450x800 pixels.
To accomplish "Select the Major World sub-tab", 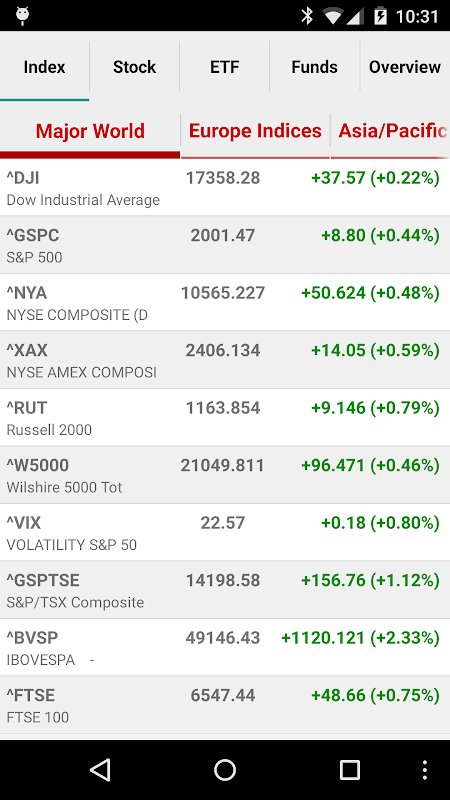I will click(90, 131).
